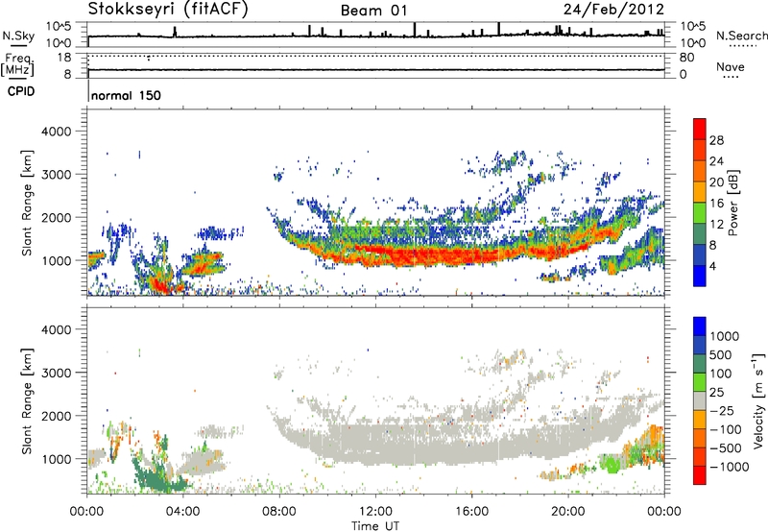
Task: Select the N.Sky legend label
Action: click(x=18, y=36)
